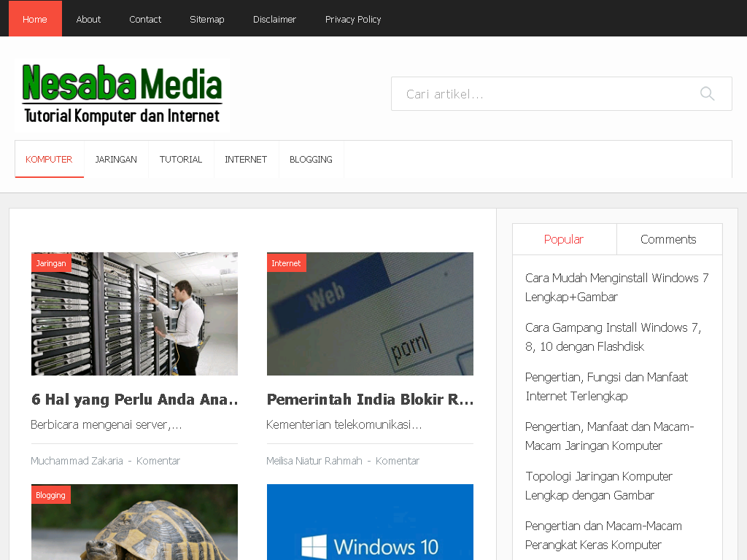Open the BLOGGING category
Viewport: 747px width, 560px height.
point(311,159)
